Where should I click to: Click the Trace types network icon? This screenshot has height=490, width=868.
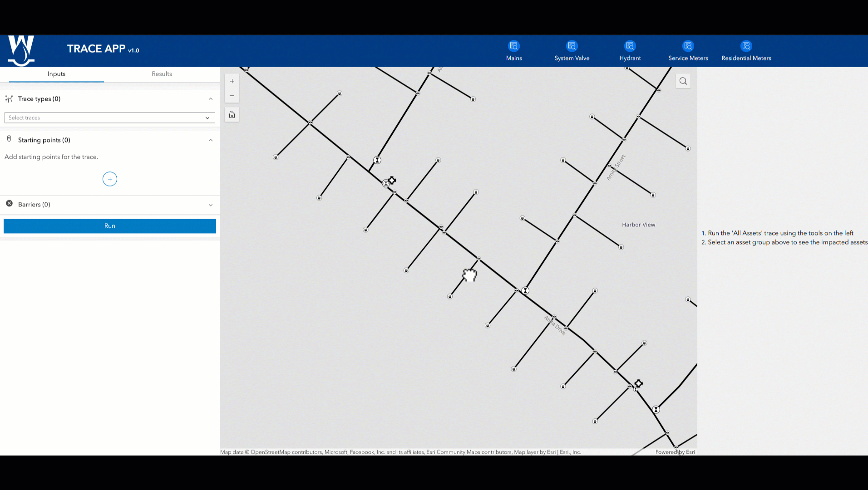coord(9,99)
